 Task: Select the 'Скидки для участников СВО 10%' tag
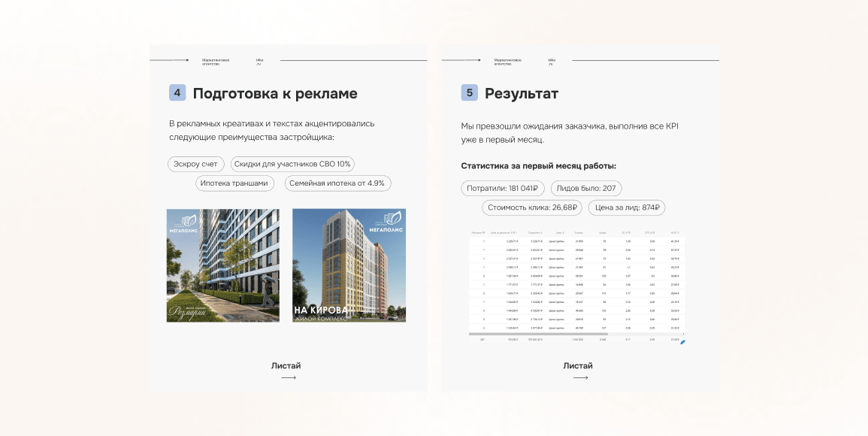[x=292, y=165]
